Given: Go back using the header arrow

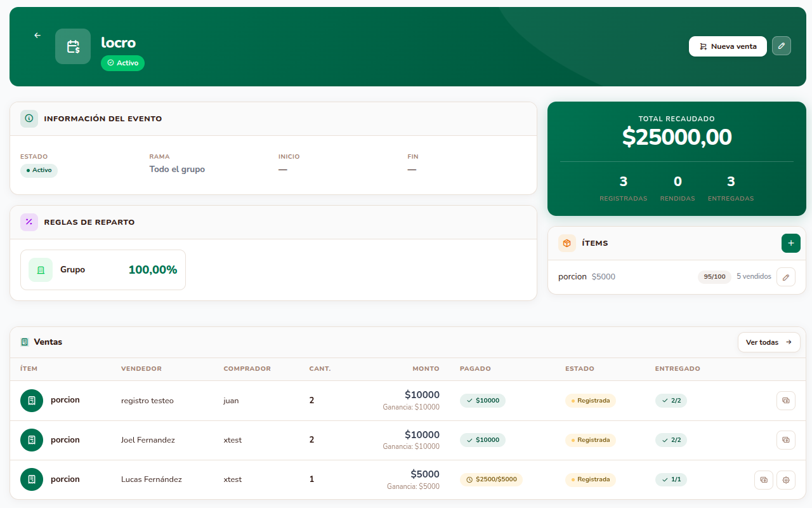Looking at the screenshot, I should (37, 36).
